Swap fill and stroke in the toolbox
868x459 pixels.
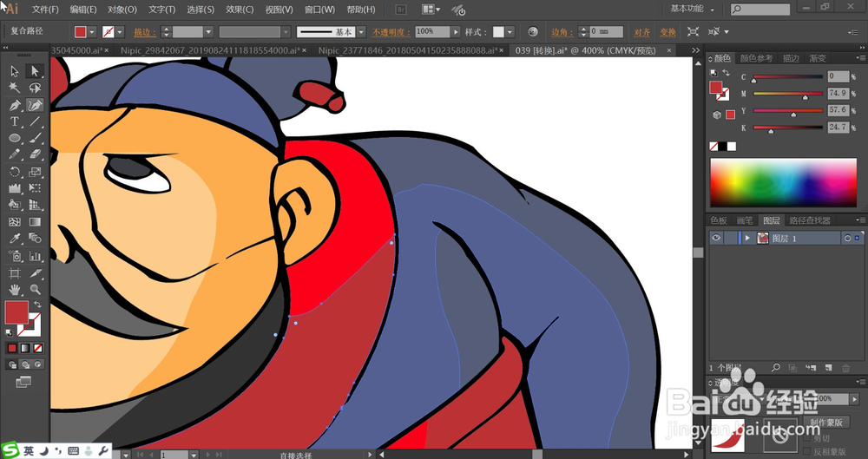(x=37, y=305)
